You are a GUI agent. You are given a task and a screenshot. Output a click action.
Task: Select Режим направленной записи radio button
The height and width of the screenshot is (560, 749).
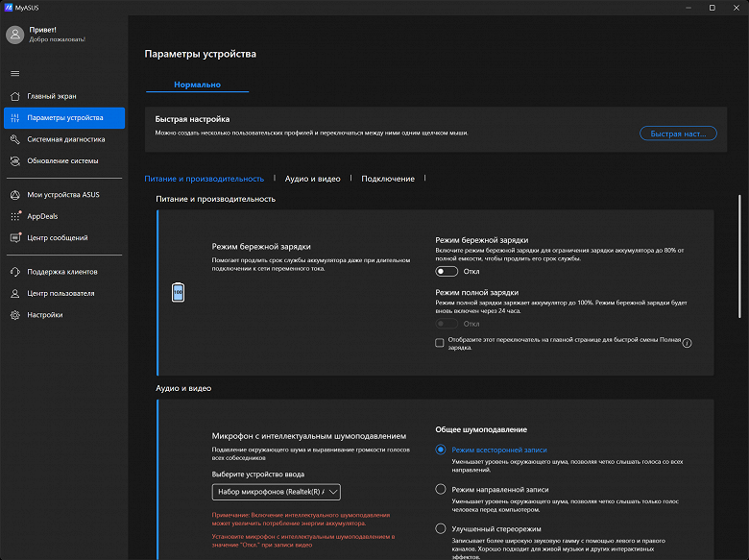[441, 489]
